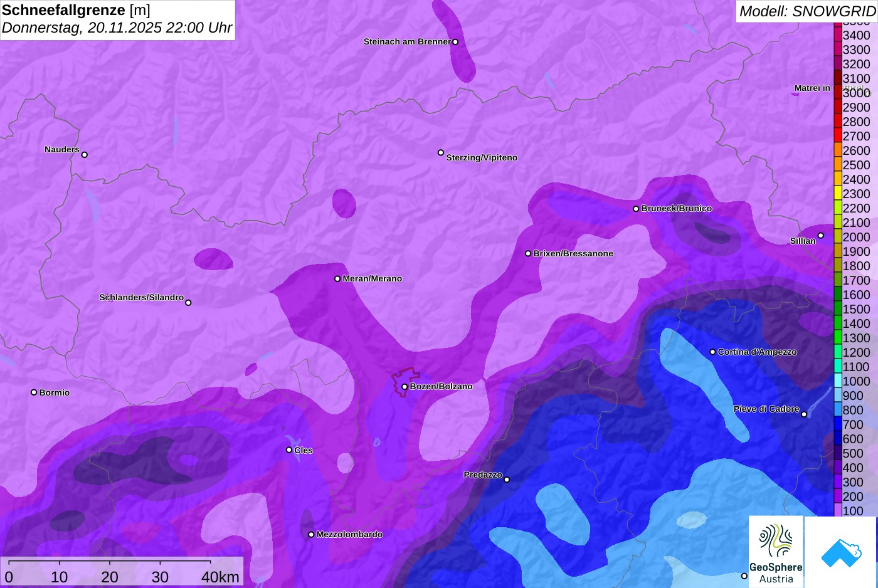Pick the 600 m blue legend swatch
878x588 pixels.
tap(838, 439)
